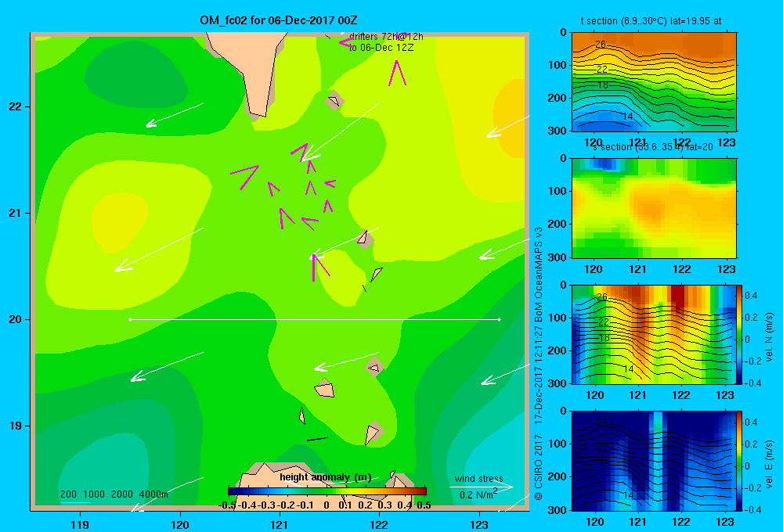Click longitude tick label 122 under main map
Screen dimensions: 783x532
(379, 524)
